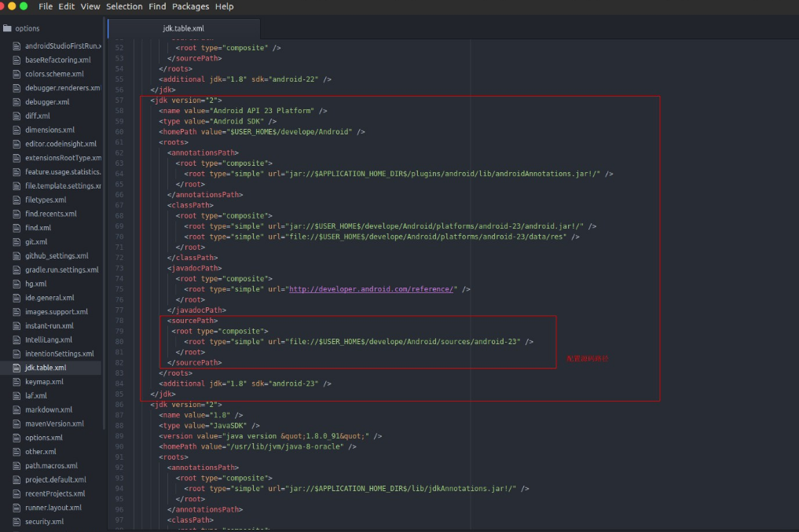Open the Selection menu
Viewport: 799px width, 532px height.
click(124, 6)
